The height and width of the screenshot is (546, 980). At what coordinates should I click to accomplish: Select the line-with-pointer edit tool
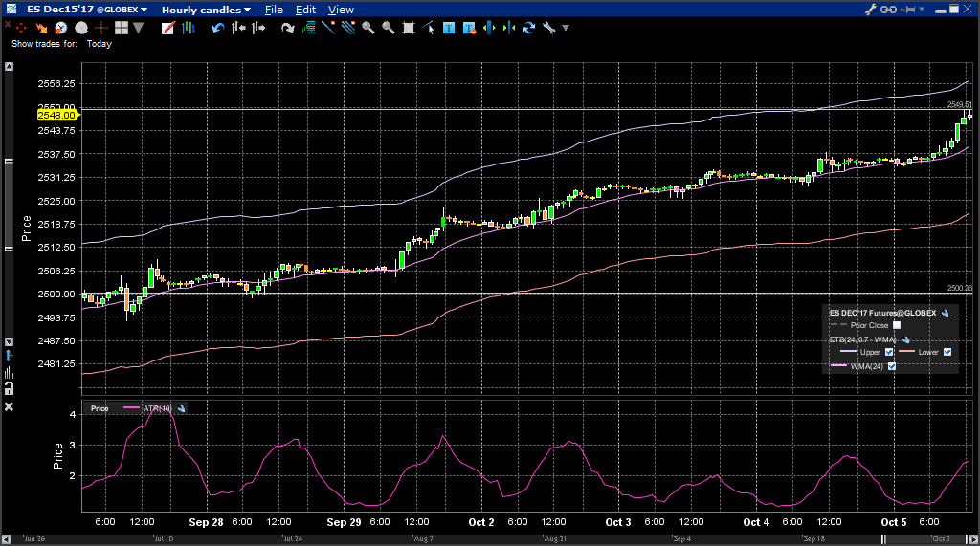click(428, 28)
